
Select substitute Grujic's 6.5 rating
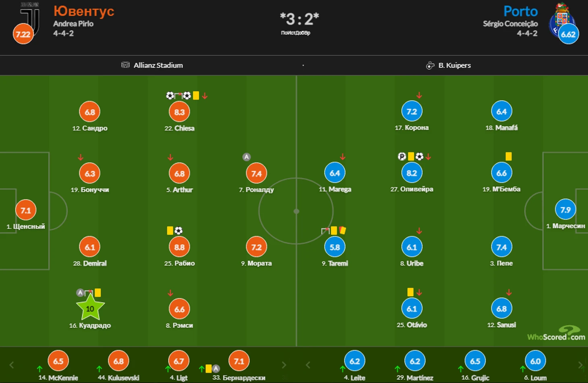pos(475,361)
